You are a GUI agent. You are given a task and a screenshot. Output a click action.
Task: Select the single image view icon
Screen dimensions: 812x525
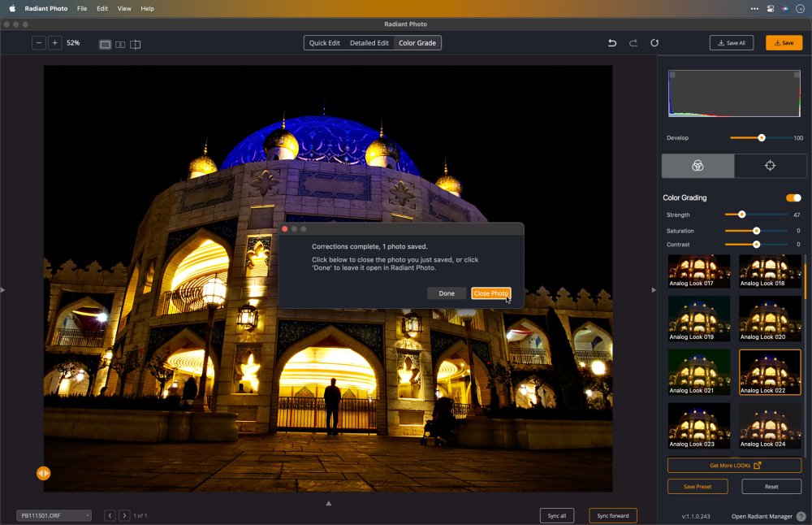click(x=105, y=44)
